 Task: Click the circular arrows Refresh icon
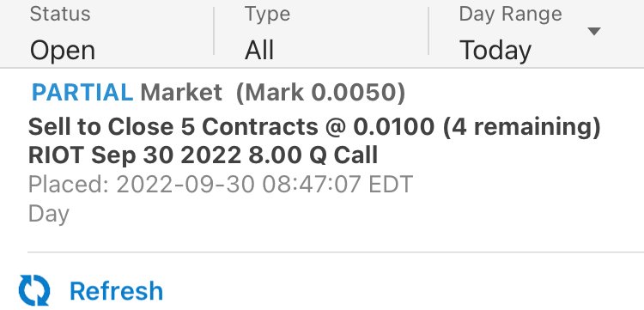pos(34,290)
